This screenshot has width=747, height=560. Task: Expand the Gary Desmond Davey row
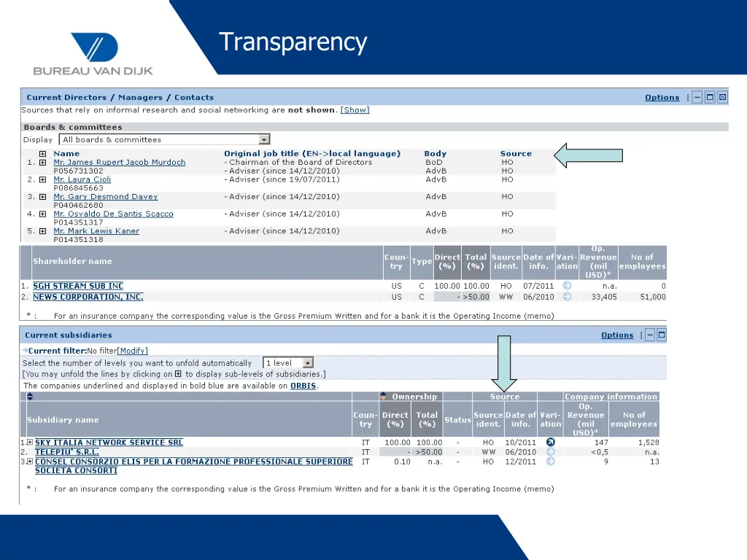(x=43, y=197)
